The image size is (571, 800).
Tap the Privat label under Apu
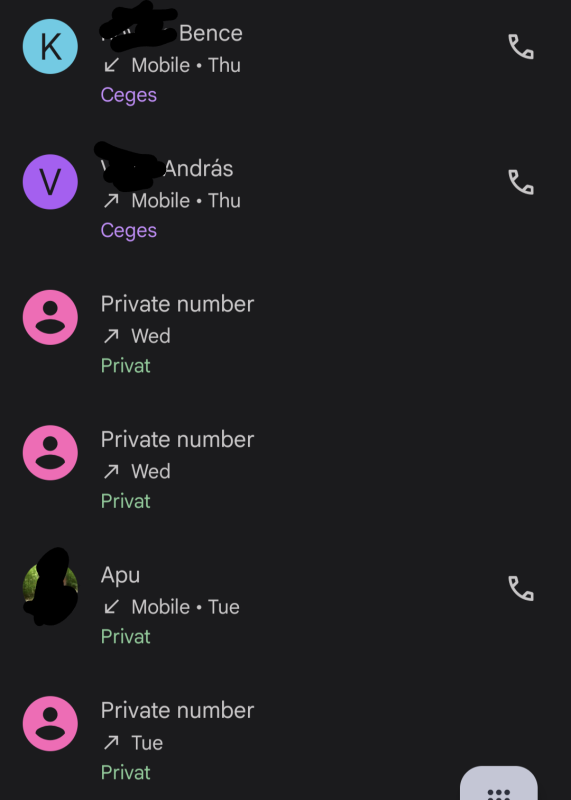pyautogui.click(x=126, y=637)
